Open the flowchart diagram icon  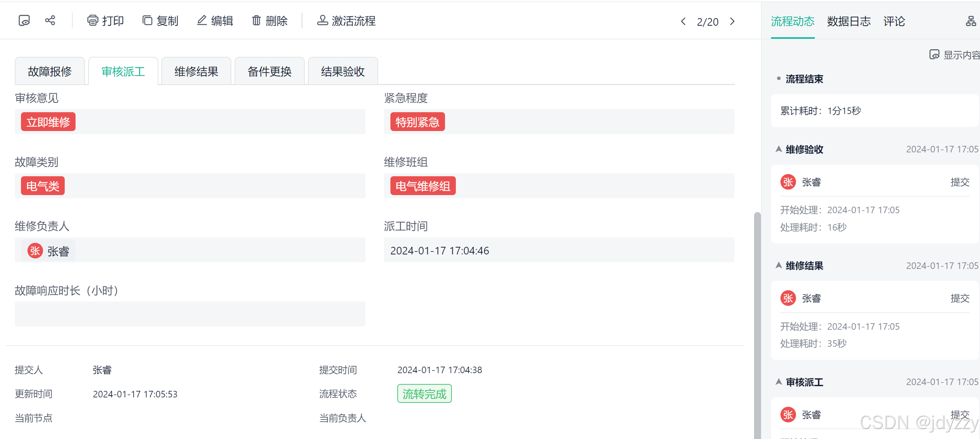(x=971, y=21)
